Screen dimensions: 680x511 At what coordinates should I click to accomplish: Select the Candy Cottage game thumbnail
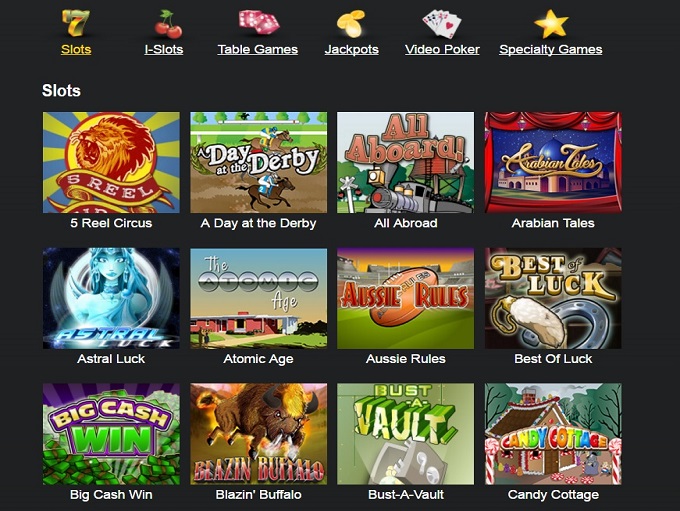click(x=553, y=434)
